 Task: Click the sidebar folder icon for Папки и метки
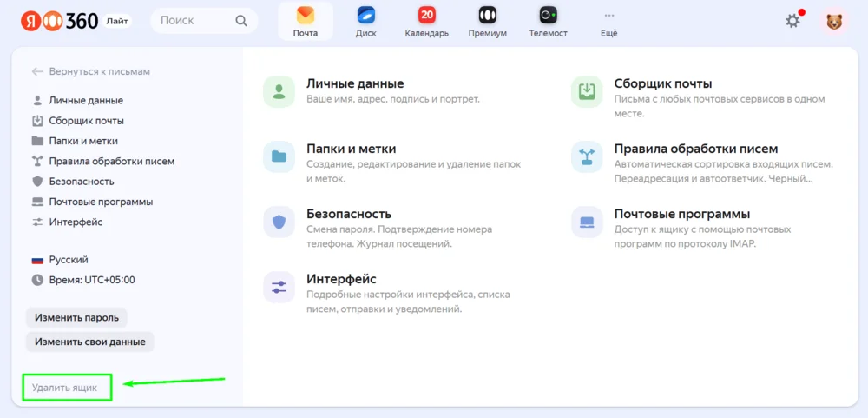point(37,141)
